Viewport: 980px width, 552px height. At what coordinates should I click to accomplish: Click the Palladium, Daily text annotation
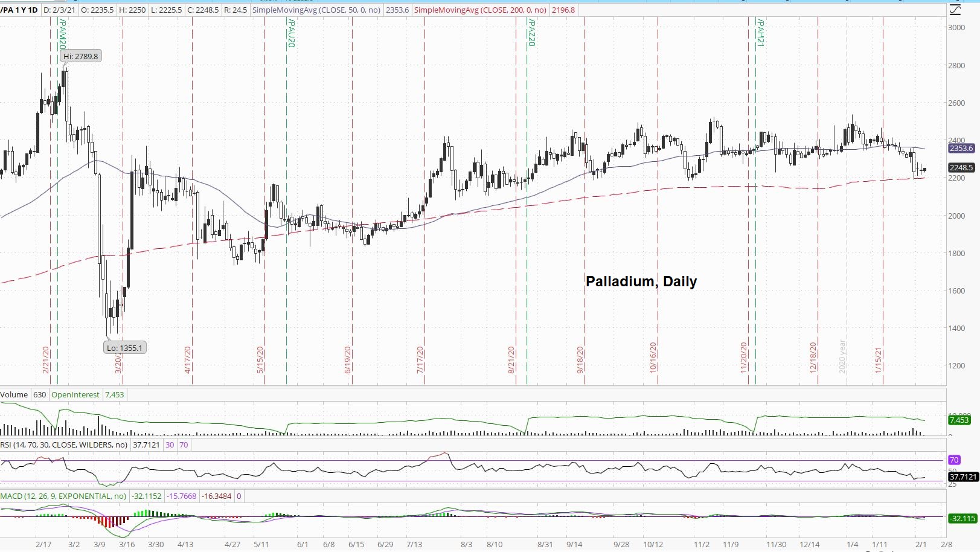click(x=641, y=281)
